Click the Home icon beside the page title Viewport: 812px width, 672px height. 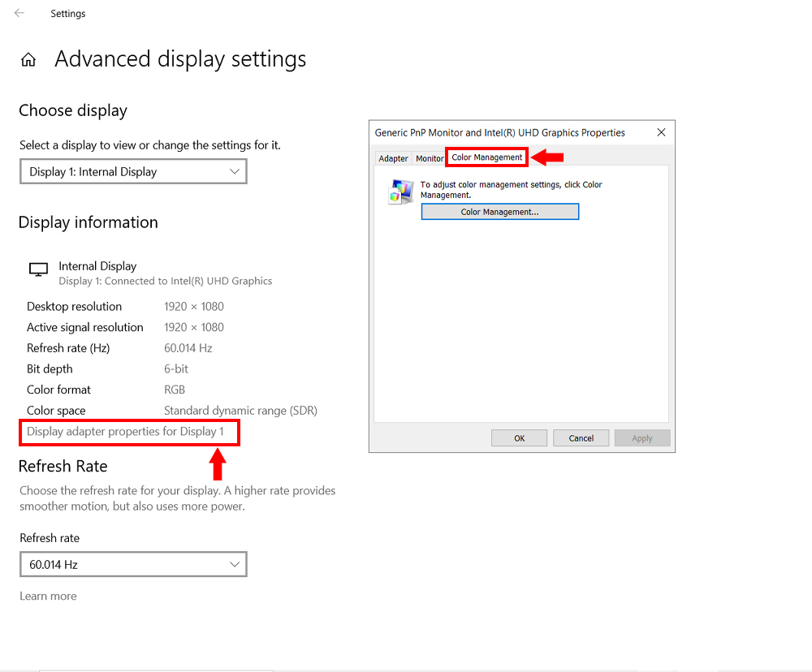point(28,60)
